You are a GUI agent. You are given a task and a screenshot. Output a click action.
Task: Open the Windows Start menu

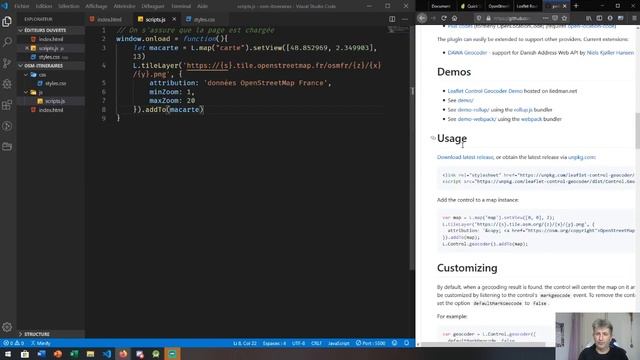click(7, 354)
